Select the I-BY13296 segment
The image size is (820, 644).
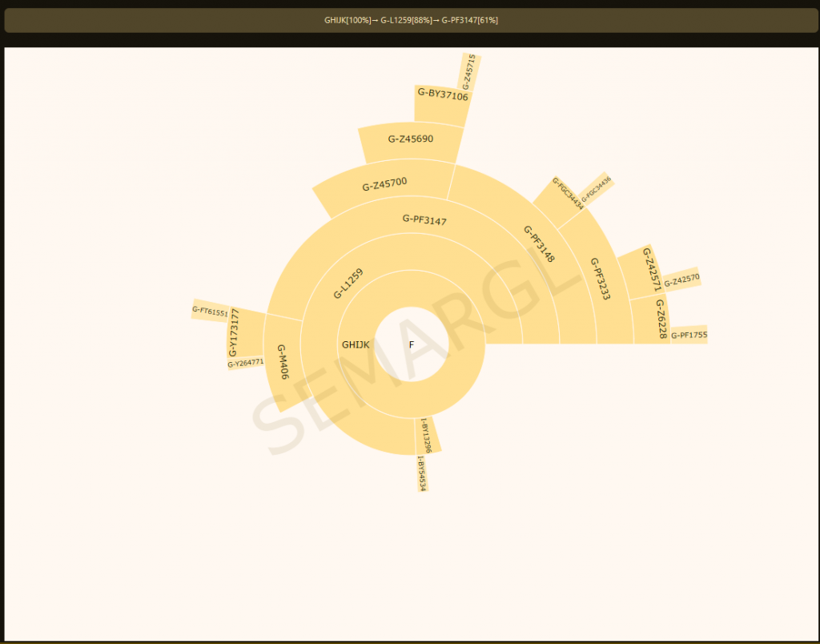426,435
